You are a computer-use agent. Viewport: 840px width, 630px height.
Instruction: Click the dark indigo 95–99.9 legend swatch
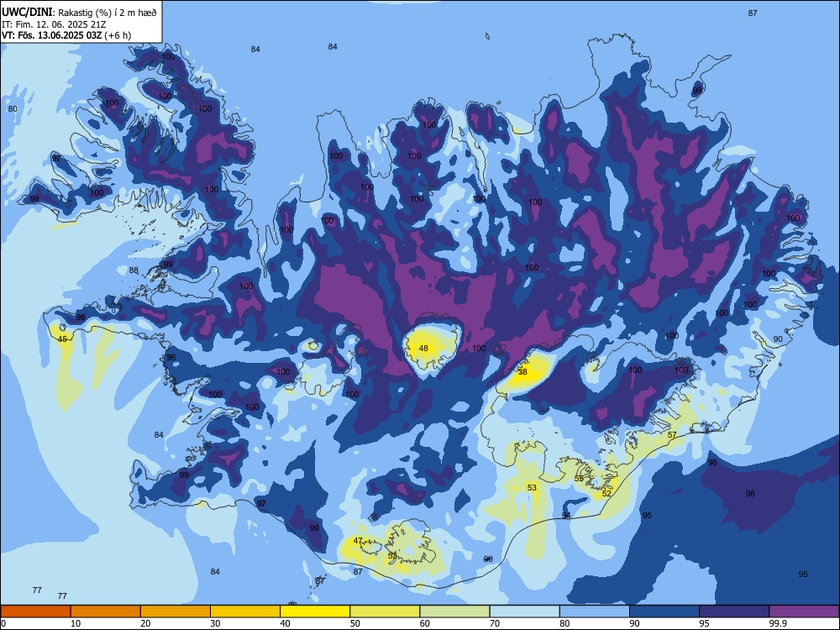(734, 612)
